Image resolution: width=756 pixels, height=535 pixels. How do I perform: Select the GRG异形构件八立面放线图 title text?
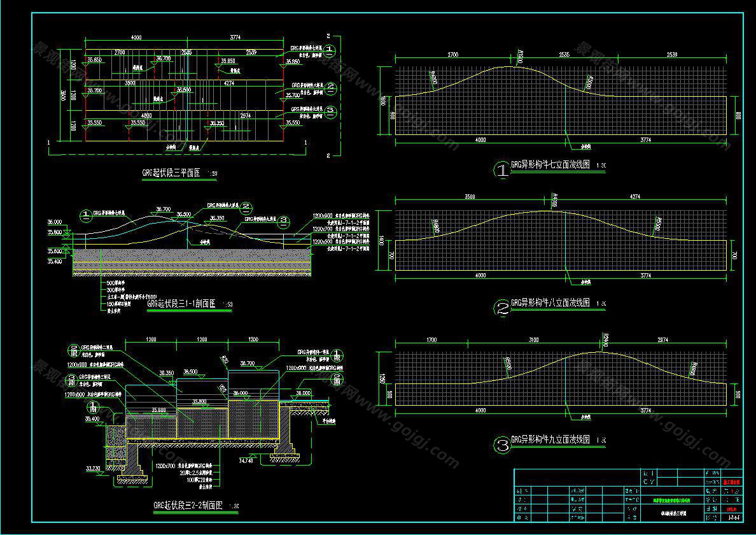click(551, 302)
